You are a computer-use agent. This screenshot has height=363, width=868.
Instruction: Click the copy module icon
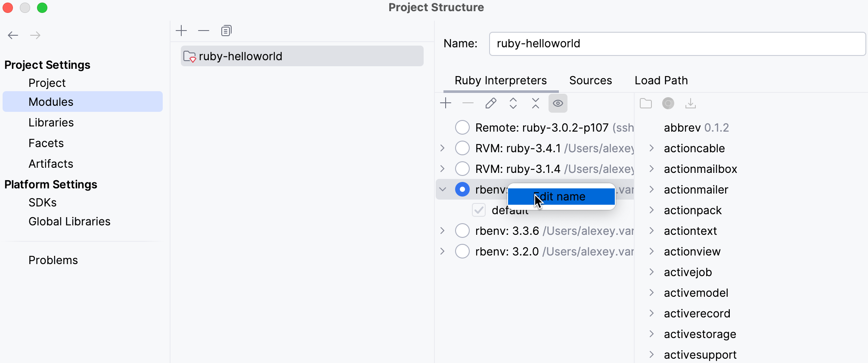(x=226, y=31)
